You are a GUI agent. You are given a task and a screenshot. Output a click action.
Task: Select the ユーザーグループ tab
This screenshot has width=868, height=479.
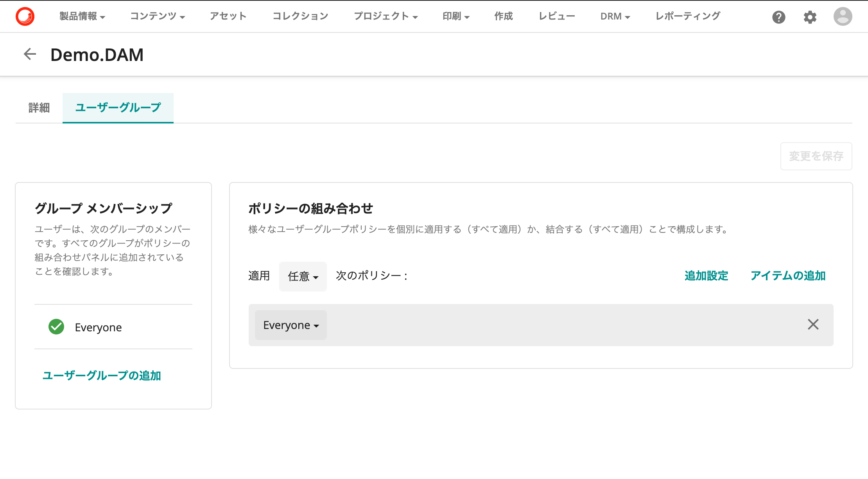coord(118,108)
